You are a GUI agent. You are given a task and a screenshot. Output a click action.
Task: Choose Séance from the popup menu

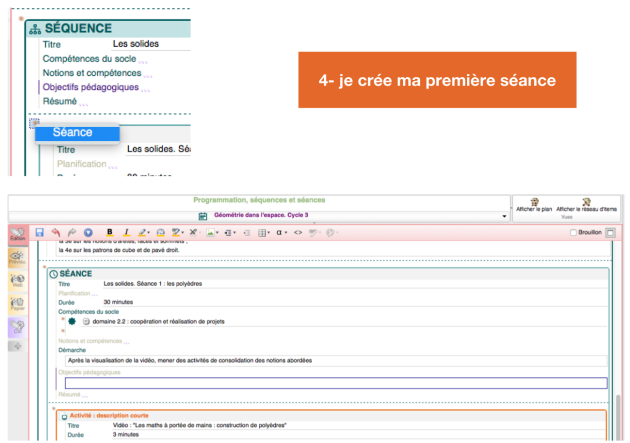coord(73,132)
